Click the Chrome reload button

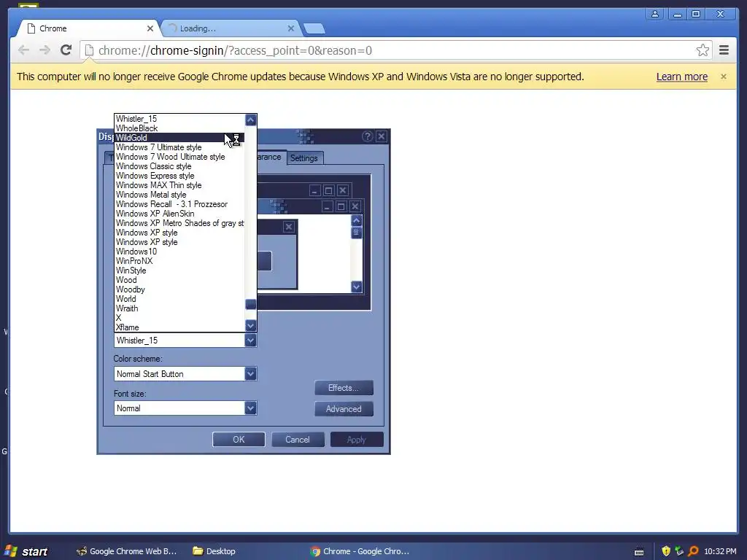pyautogui.click(x=66, y=50)
